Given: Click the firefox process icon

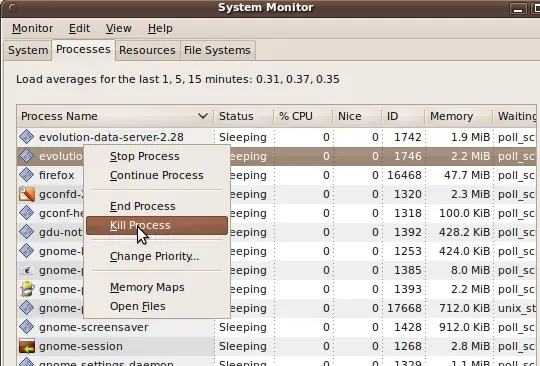Looking at the screenshot, I should coord(27,175).
